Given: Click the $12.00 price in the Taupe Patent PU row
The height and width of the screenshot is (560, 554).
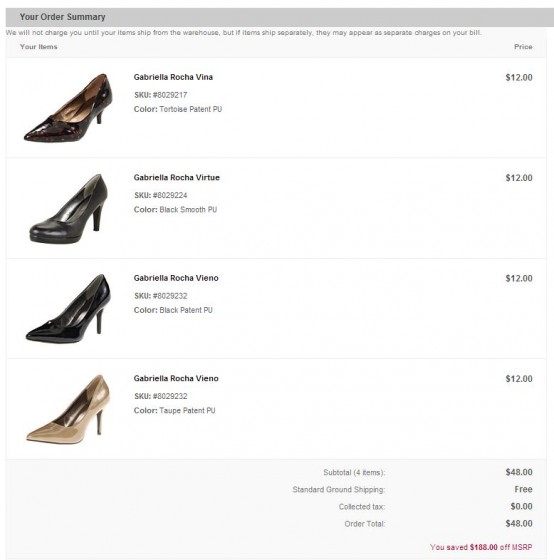Looking at the screenshot, I should (519, 379).
